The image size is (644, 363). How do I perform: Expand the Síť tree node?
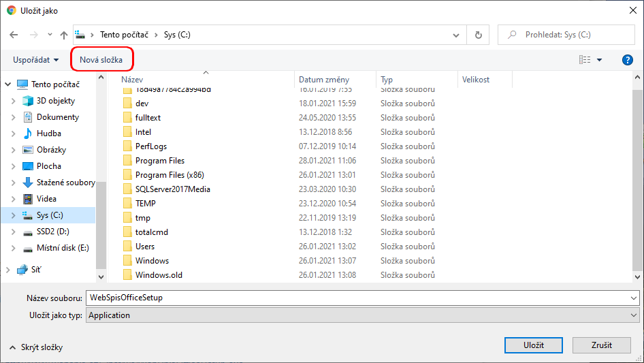tap(8, 270)
